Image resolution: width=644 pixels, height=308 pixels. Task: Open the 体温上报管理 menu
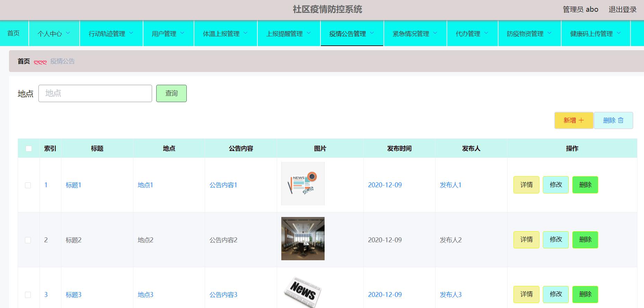coord(226,33)
